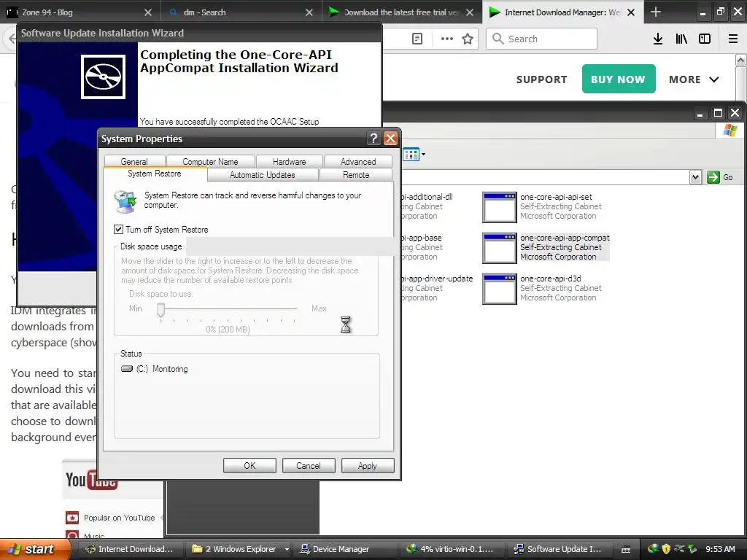Open a new browser tab

pos(656,12)
